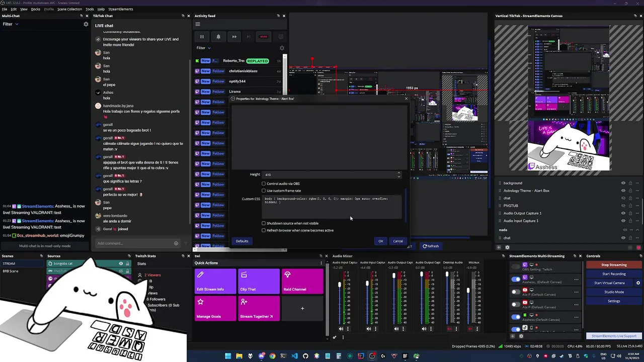The height and width of the screenshot is (362, 644).
Task: Cancel the Properties dialog
Action: [398, 241]
